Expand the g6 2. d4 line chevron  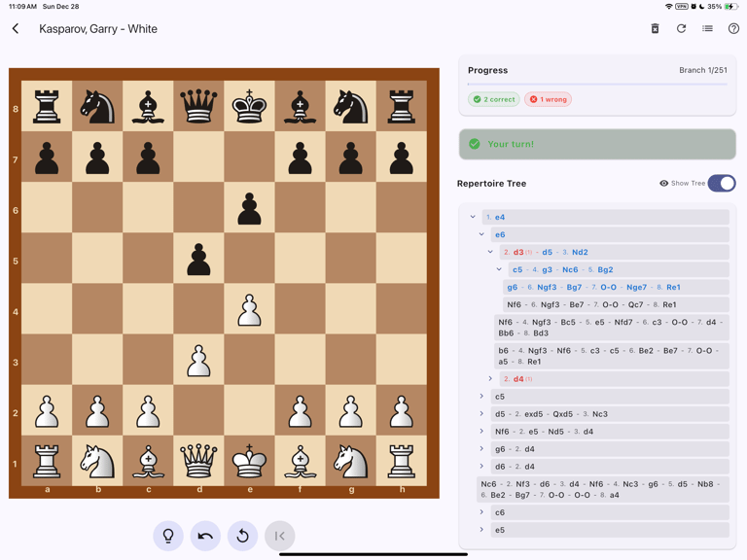tap(481, 449)
